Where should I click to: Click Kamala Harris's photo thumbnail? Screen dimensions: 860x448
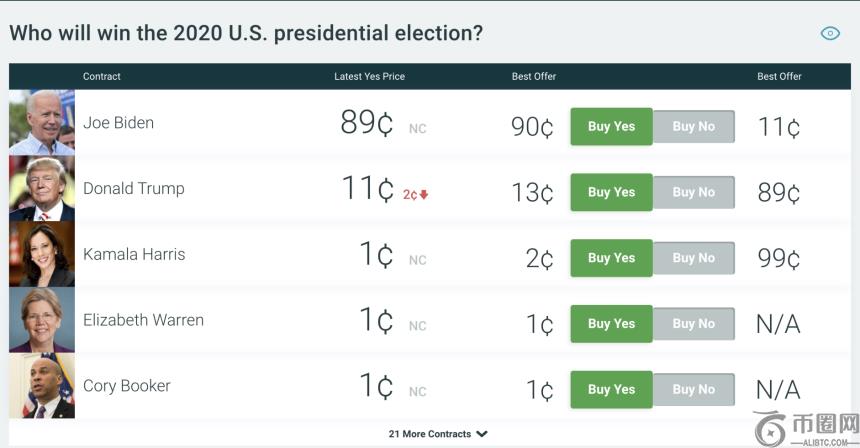pyautogui.click(x=42, y=254)
